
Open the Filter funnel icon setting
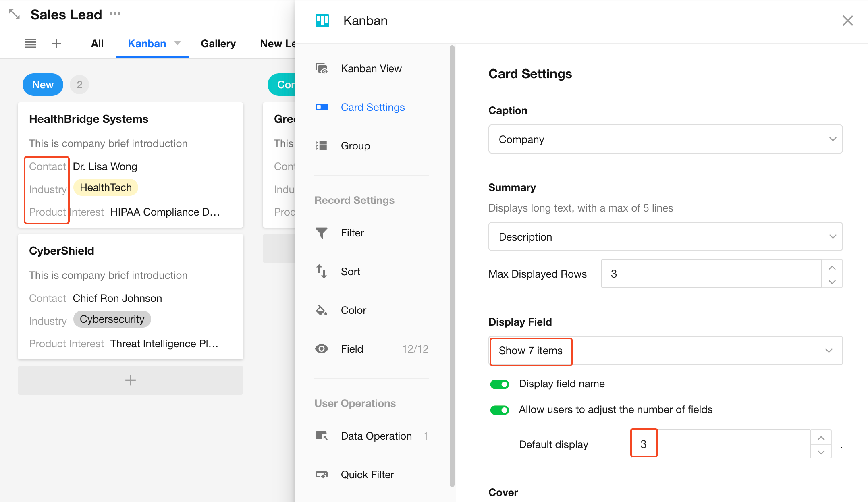coord(321,233)
